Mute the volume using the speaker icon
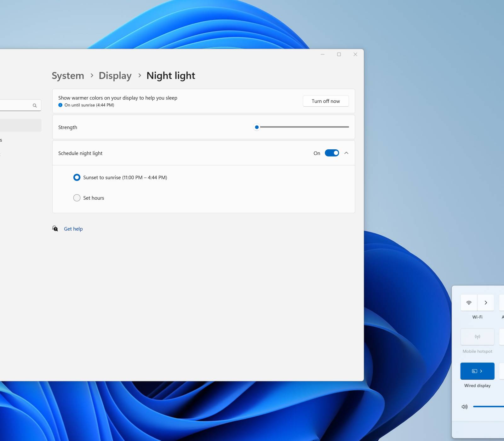The height and width of the screenshot is (441, 504). pyautogui.click(x=464, y=407)
